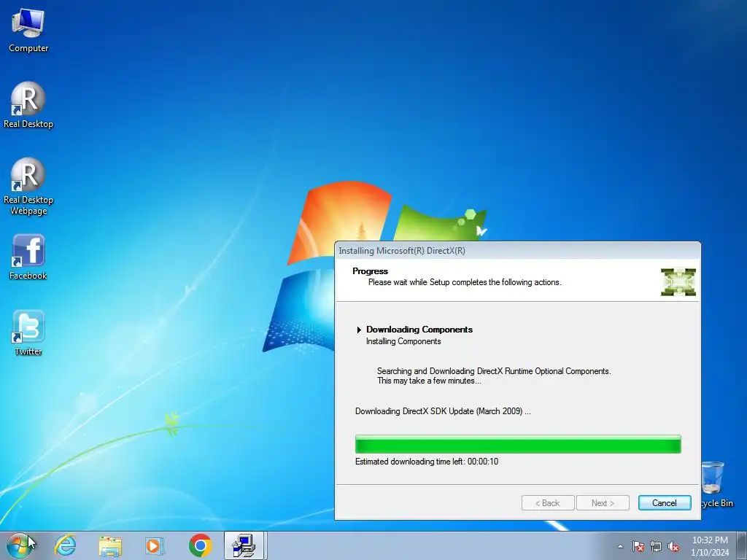Open the clock showing 10:32 PM
The image size is (747, 560).
tap(710, 545)
